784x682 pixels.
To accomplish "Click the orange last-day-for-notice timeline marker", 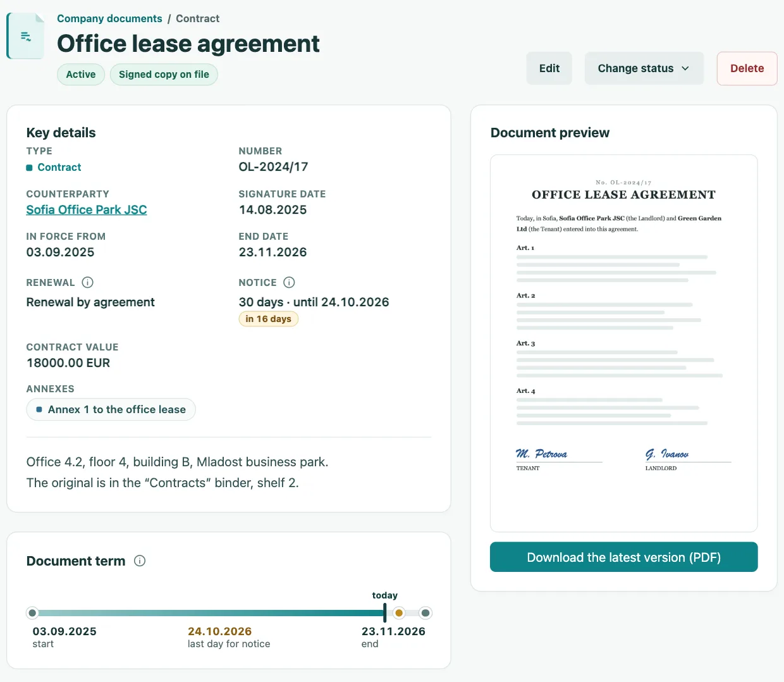I will click(x=399, y=612).
